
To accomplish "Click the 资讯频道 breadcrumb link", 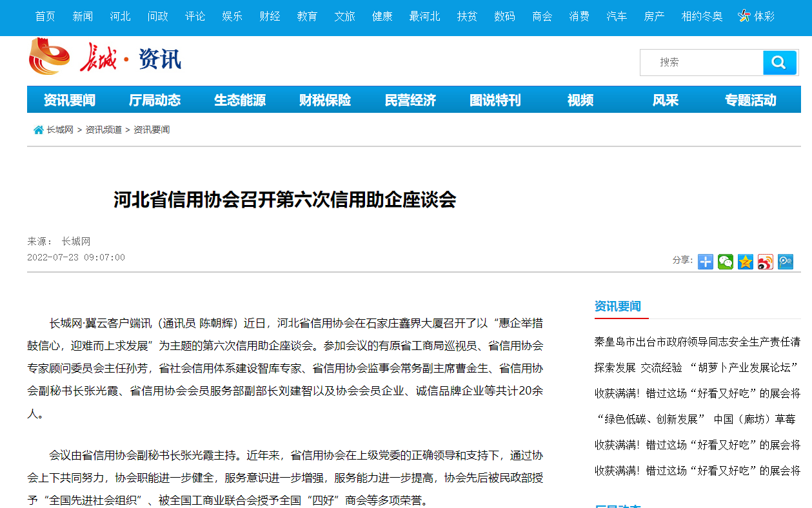I will point(104,130).
